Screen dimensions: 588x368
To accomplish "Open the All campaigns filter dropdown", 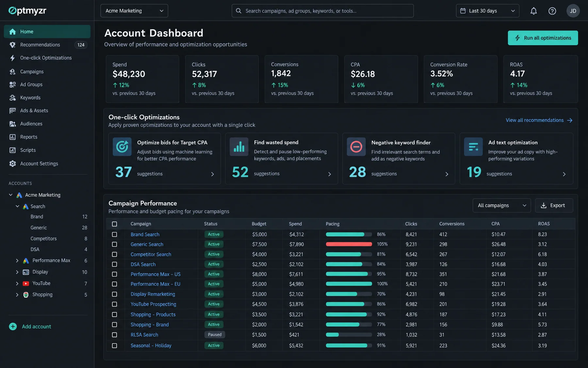I will 501,205.
